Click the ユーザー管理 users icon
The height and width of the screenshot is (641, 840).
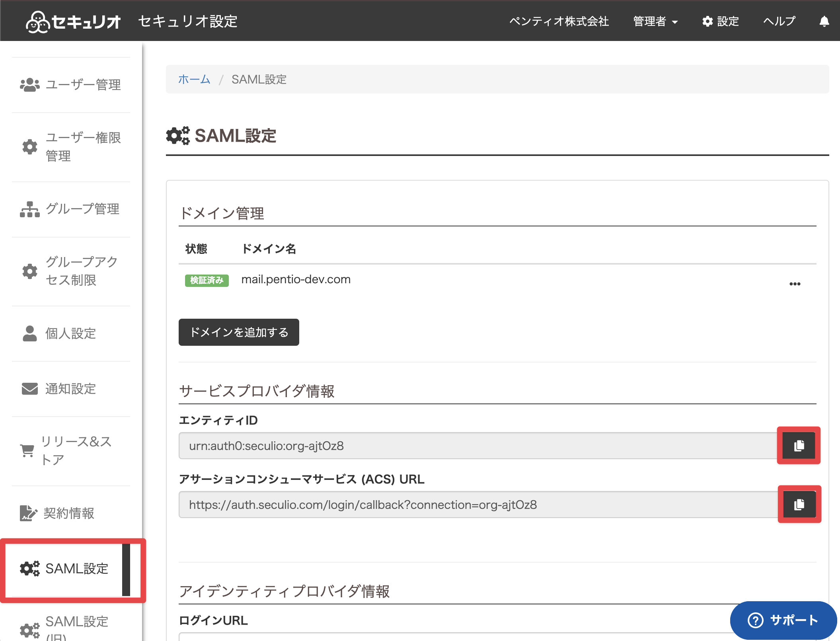(30, 85)
